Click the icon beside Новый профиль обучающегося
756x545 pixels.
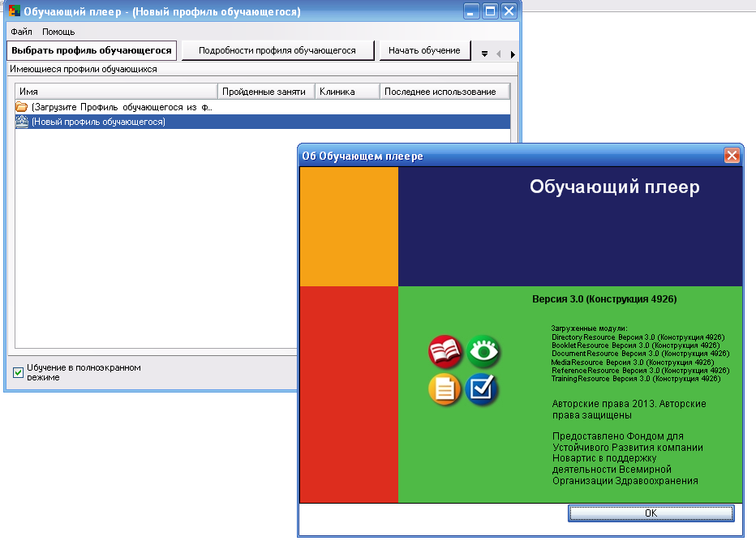click(x=22, y=122)
